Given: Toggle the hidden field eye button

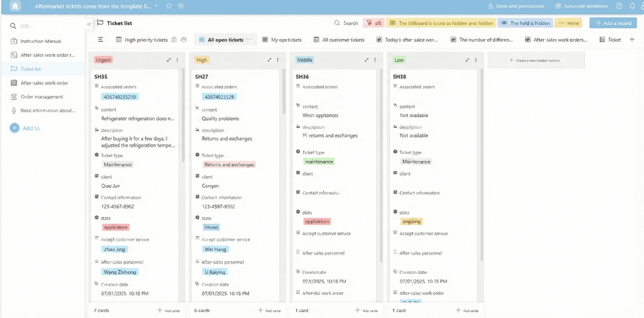Looking at the screenshot, I should pyautogui.click(x=525, y=23).
